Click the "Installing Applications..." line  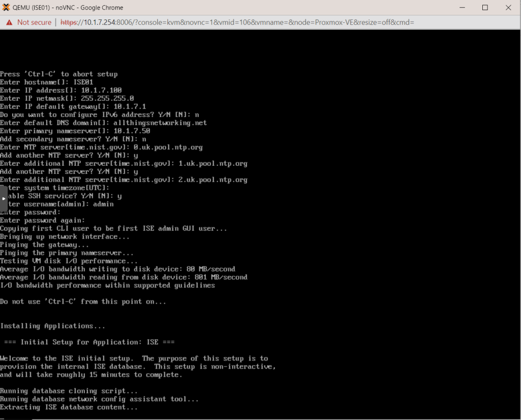[52, 326]
